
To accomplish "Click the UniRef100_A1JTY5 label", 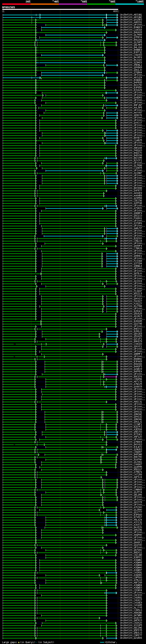I will pyautogui.click(x=131, y=607).
